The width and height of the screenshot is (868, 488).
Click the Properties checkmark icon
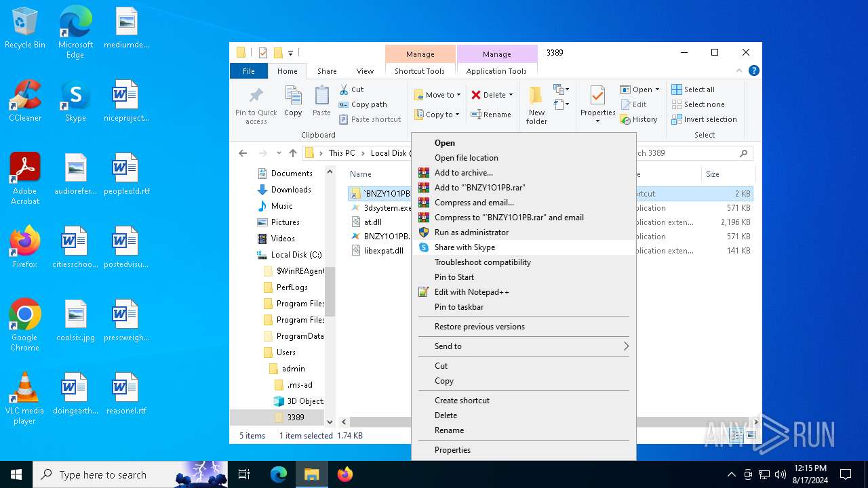(597, 95)
